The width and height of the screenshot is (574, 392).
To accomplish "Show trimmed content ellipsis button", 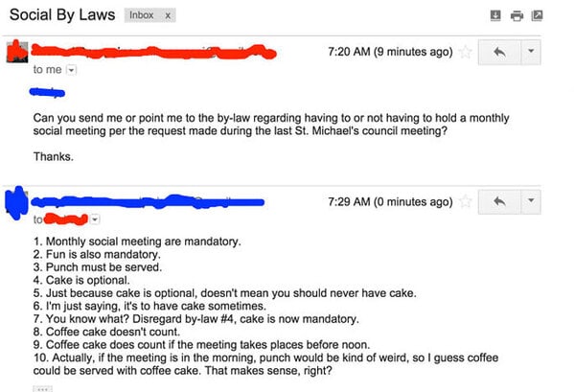I will (x=42, y=389).
